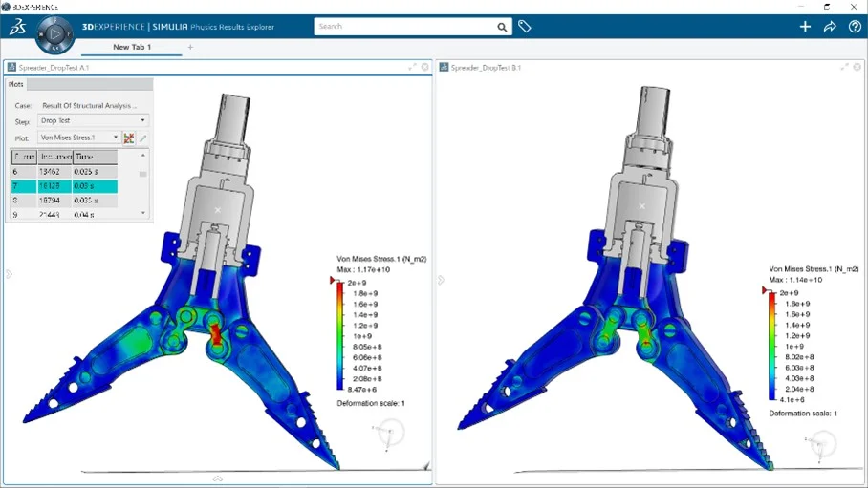The image size is (868, 488).
Task: Expand the bottom panel chevron
Action: (217, 478)
